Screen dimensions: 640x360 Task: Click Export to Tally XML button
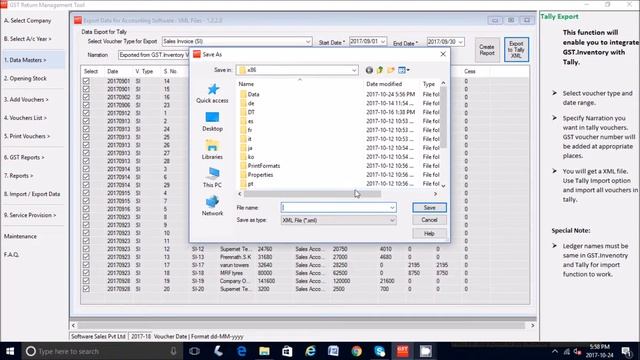pos(516,50)
